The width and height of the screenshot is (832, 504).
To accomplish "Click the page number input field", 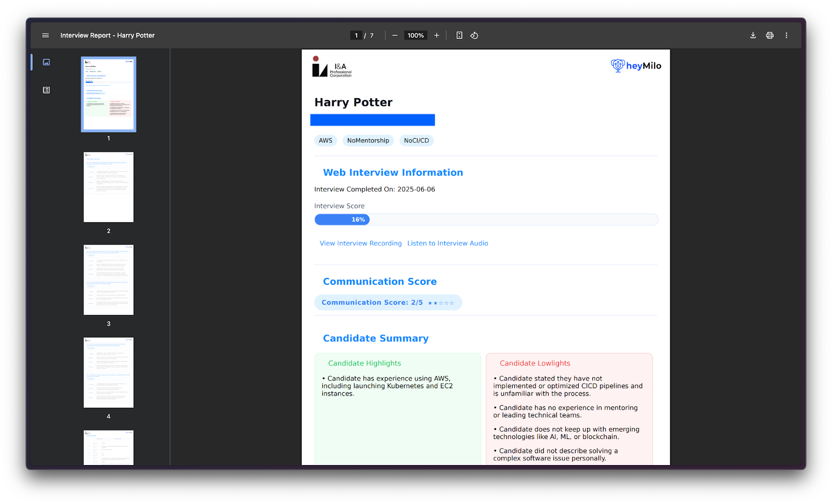I will (x=356, y=35).
